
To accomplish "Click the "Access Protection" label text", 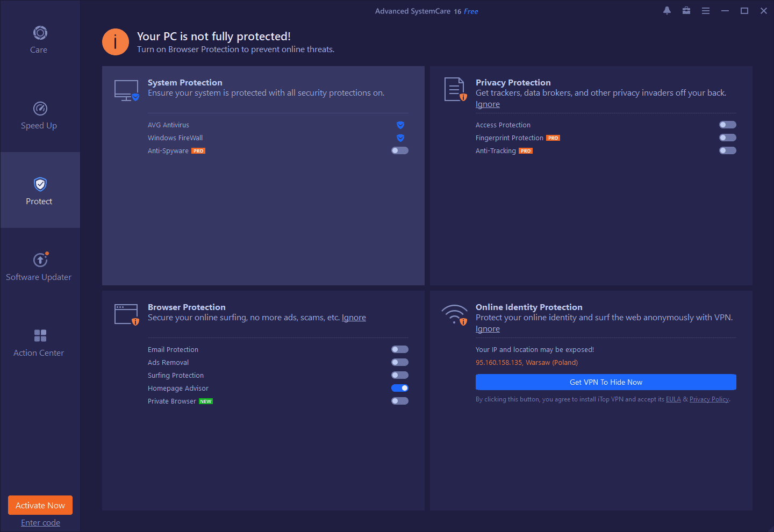I will tap(503, 125).
